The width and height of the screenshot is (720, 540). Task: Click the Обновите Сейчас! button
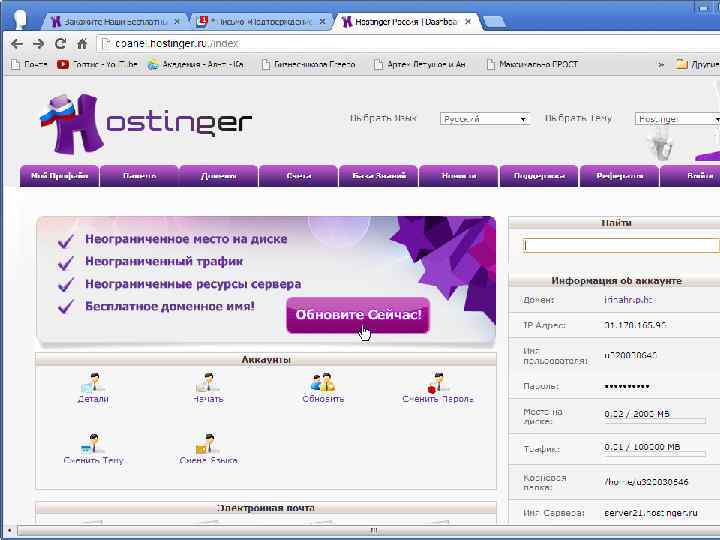pos(358,315)
